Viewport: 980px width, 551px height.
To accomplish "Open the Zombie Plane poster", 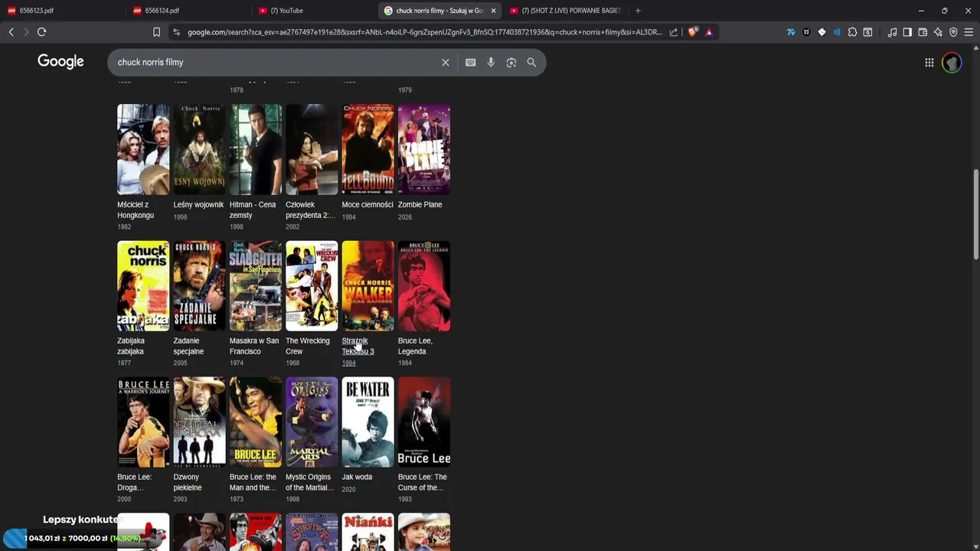I will point(424,149).
